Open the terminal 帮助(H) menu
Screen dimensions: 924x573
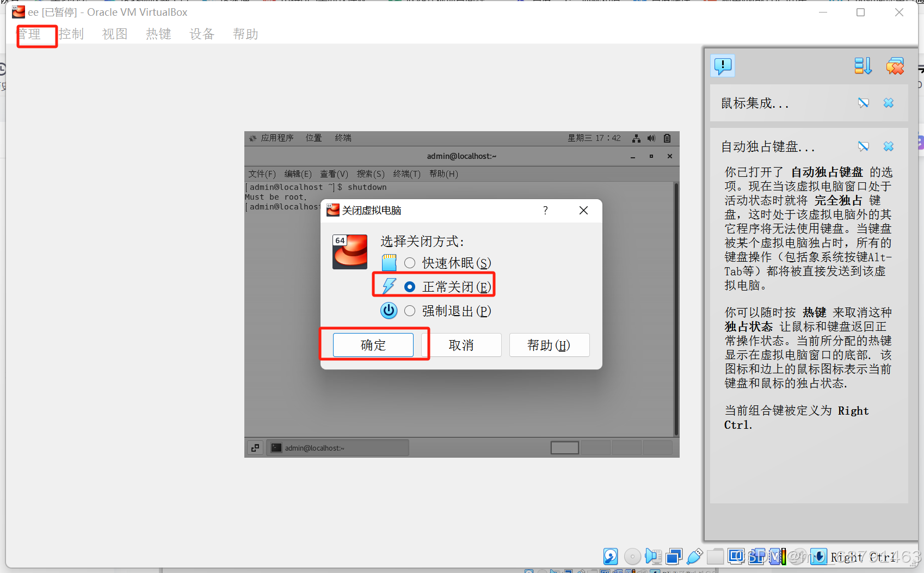(x=443, y=174)
